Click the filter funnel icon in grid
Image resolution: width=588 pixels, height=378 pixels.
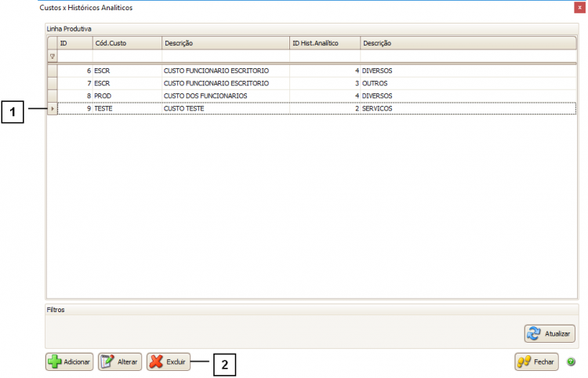click(x=53, y=56)
